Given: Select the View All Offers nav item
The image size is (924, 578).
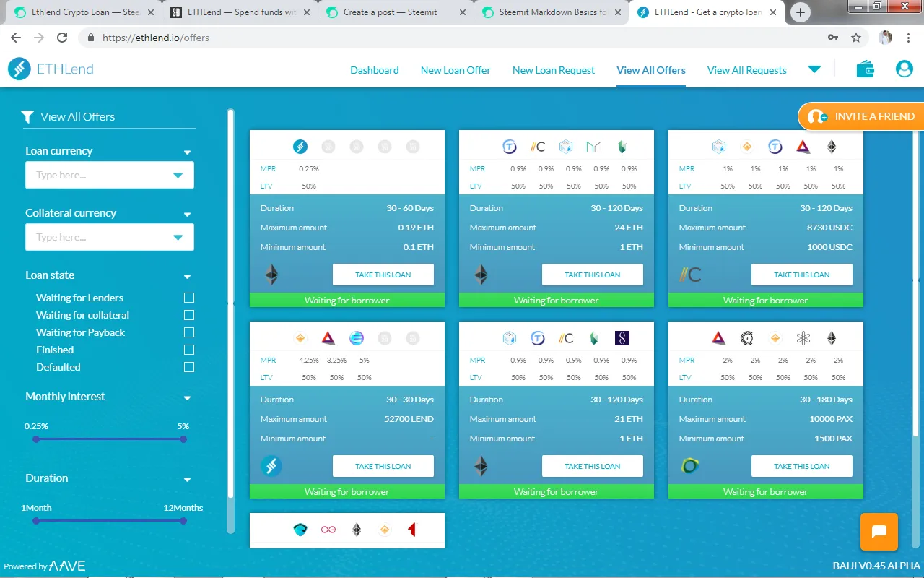Looking at the screenshot, I should coord(651,70).
